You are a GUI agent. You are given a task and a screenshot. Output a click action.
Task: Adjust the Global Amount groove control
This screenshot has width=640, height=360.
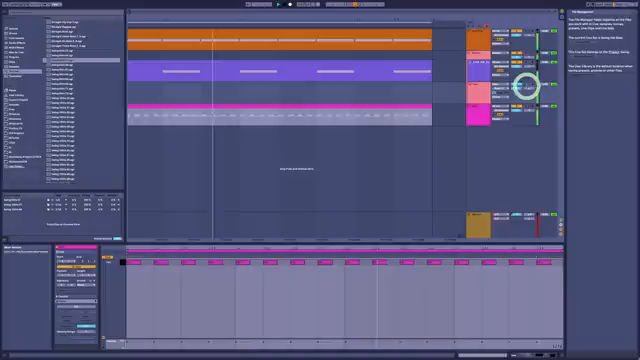click(118, 238)
